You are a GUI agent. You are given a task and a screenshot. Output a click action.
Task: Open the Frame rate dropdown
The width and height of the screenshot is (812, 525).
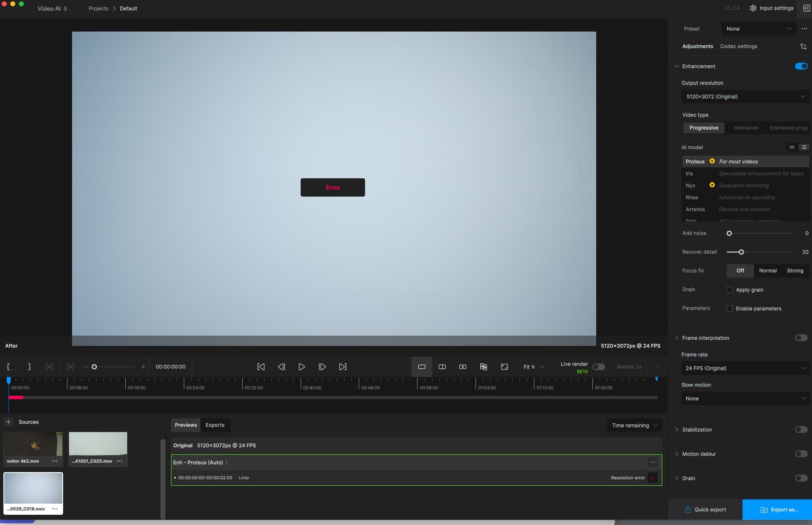(745, 368)
